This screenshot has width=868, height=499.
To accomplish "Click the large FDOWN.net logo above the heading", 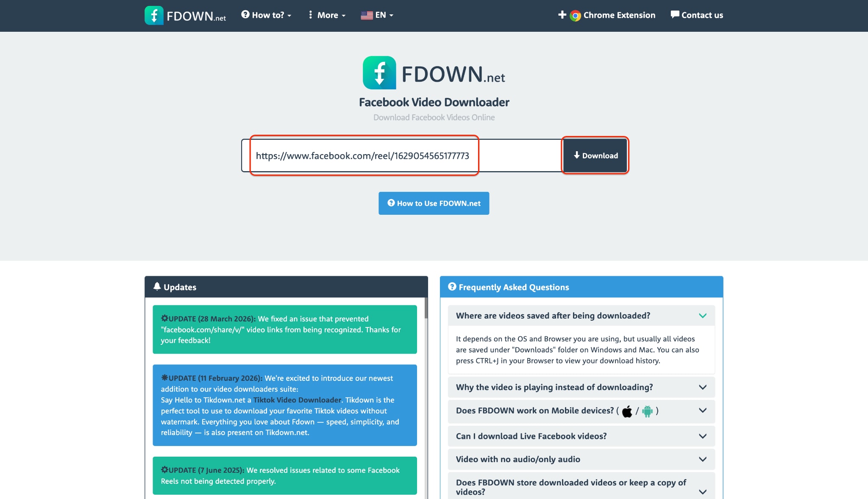I will (x=434, y=73).
